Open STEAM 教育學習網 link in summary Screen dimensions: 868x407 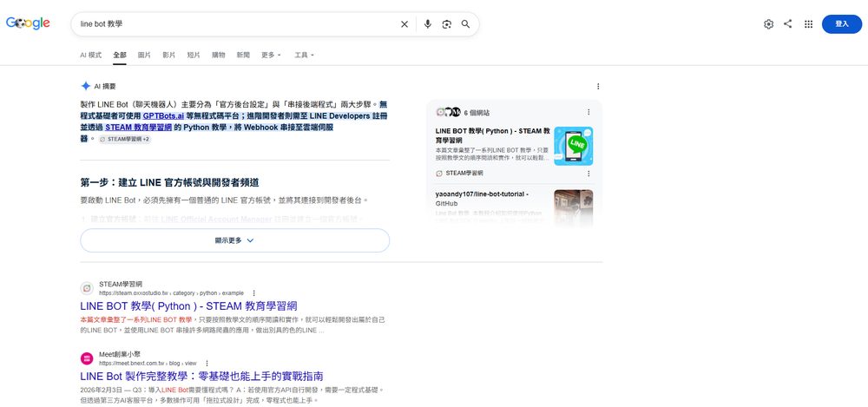pos(138,127)
